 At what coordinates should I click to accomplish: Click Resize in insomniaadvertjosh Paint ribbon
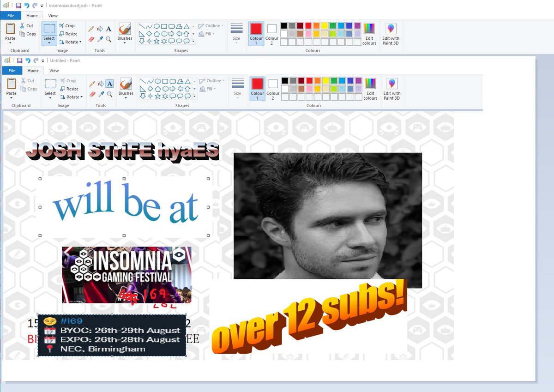[68, 34]
